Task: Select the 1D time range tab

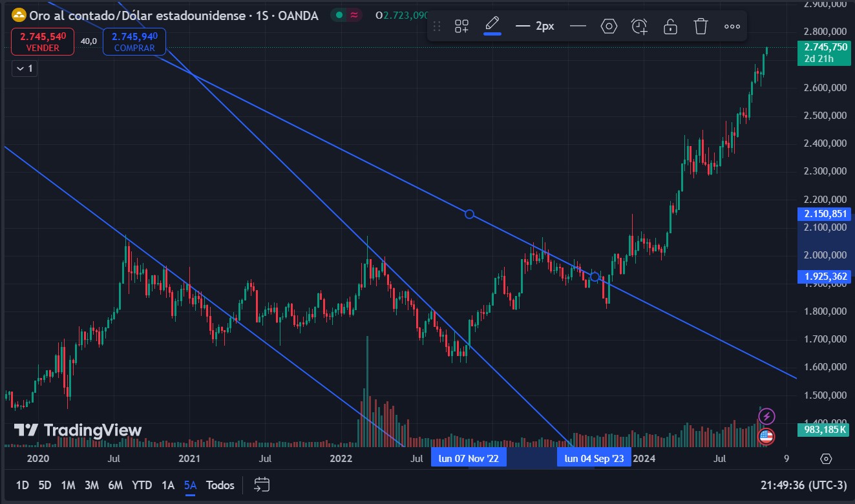Action: coord(22,485)
